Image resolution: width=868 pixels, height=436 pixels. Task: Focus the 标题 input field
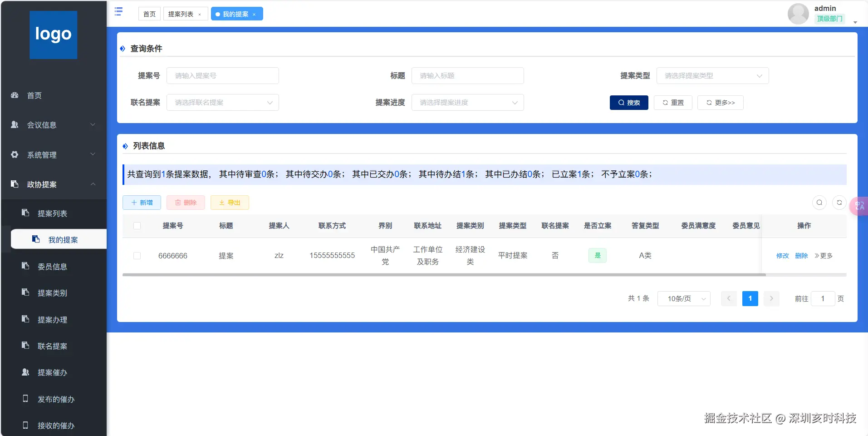467,76
